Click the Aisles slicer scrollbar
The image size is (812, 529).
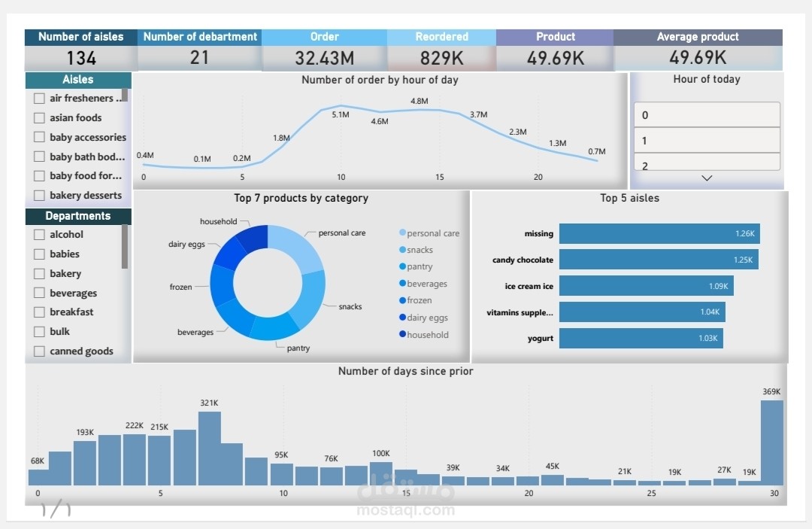(x=125, y=95)
